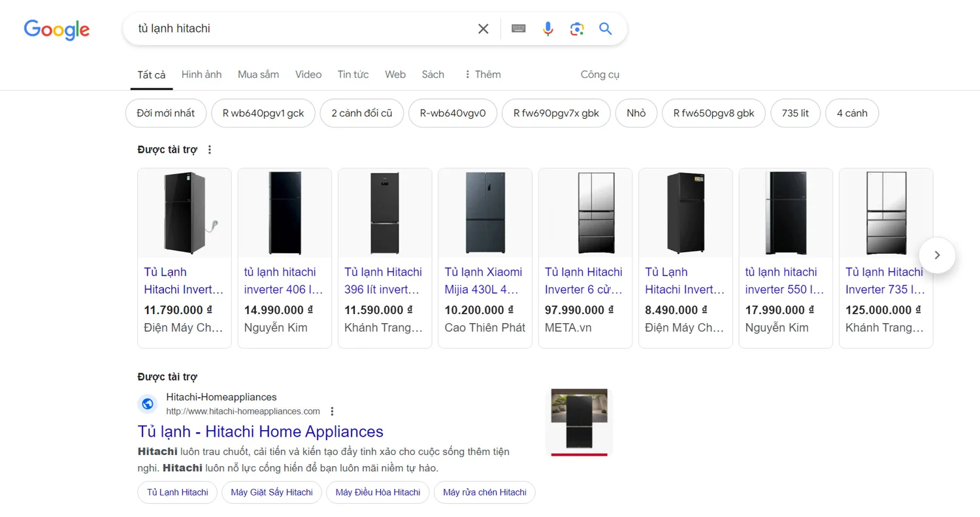
Task: Click price 125.000.000 đ
Action: click(883, 310)
